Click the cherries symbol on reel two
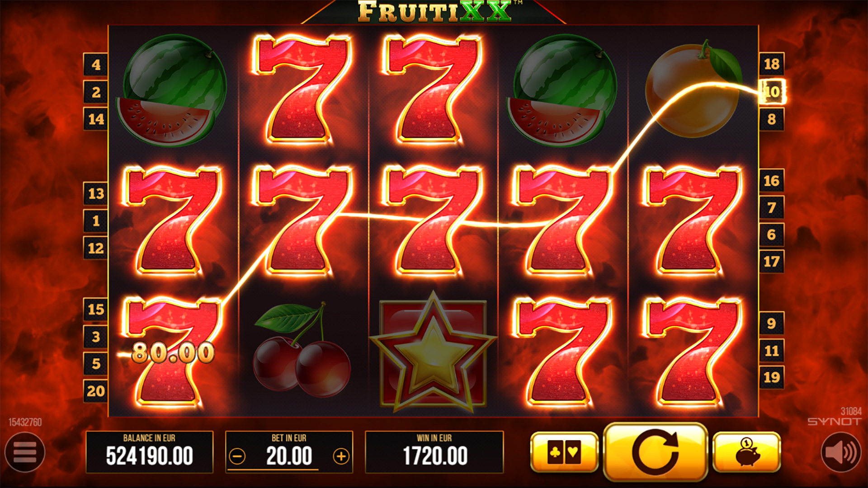The height and width of the screenshot is (488, 868). tap(302, 350)
